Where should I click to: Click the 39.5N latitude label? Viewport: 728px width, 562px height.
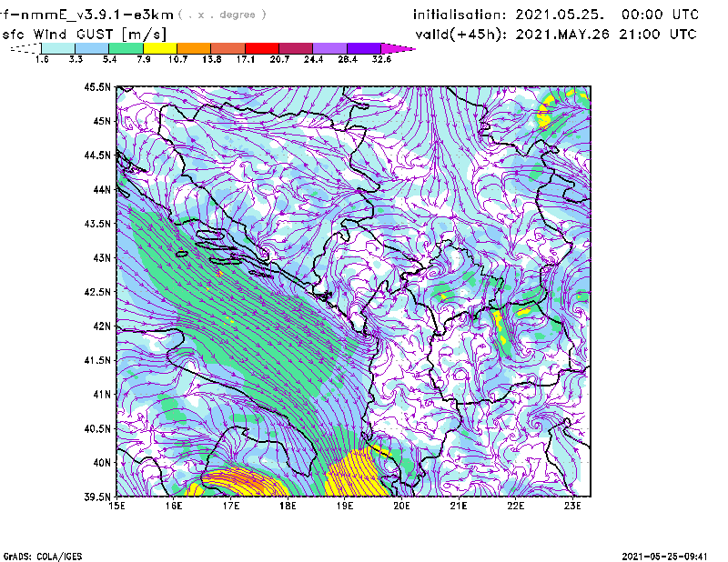[x=97, y=497]
